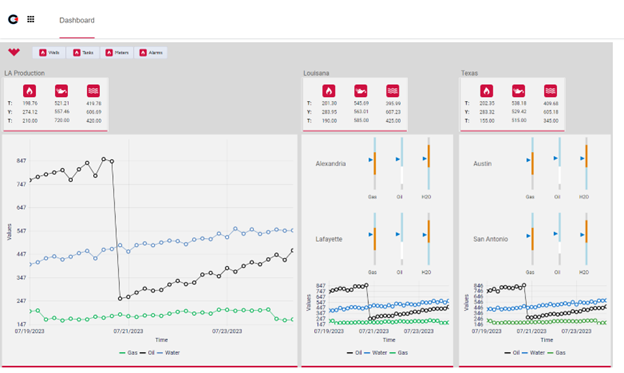Click the LA Production water waves icon
624x373 pixels.
click(x=93, y=91)
